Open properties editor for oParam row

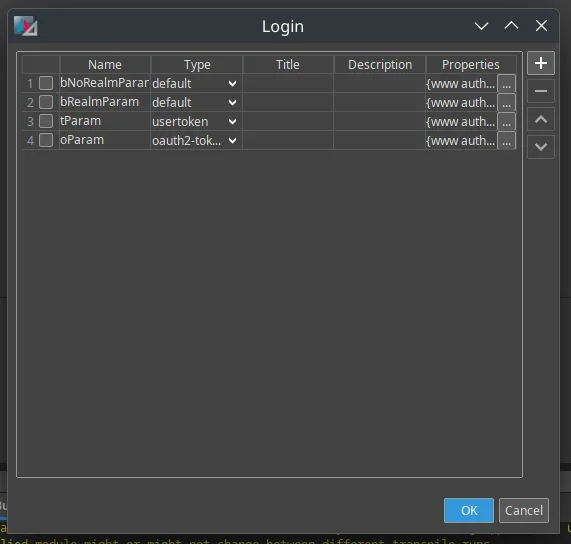[506, 141]
